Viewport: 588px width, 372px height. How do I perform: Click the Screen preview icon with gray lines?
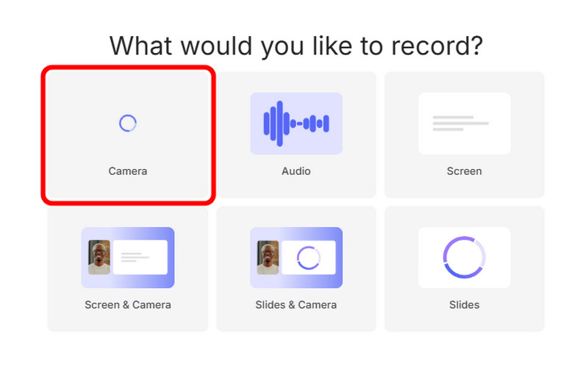(464, 123)
